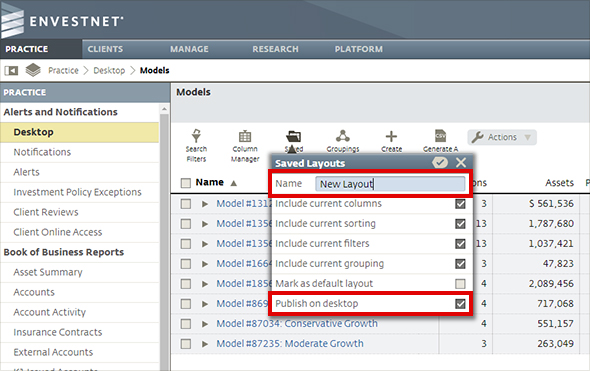Viewport: 590px width, 371px height.
Task: Toggle the select-all checkbox beside Name
Action: [x=186, y=183]
